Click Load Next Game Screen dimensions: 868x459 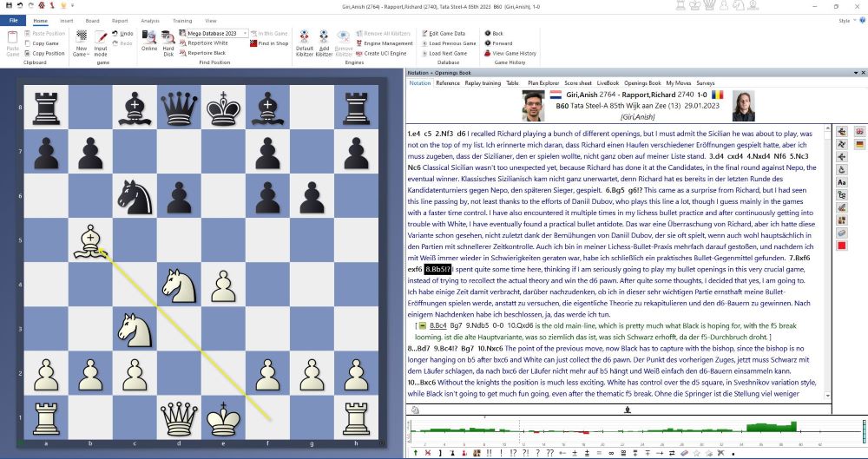coord(444,53)
